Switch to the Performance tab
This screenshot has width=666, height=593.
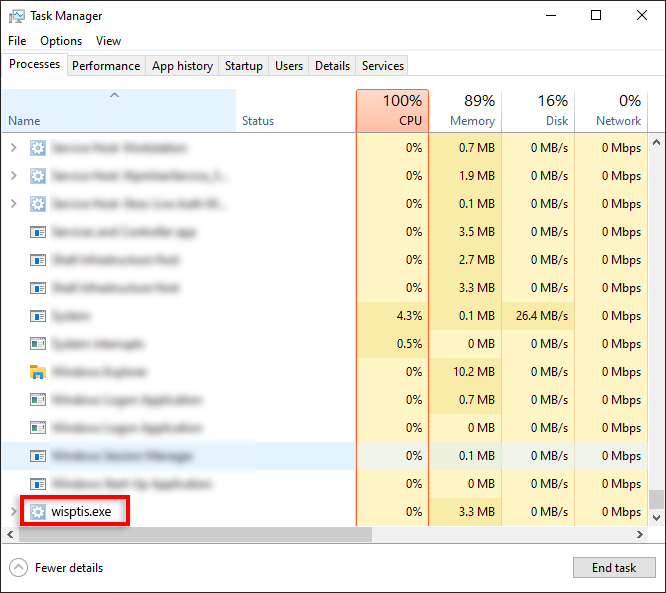coord(106,66)
